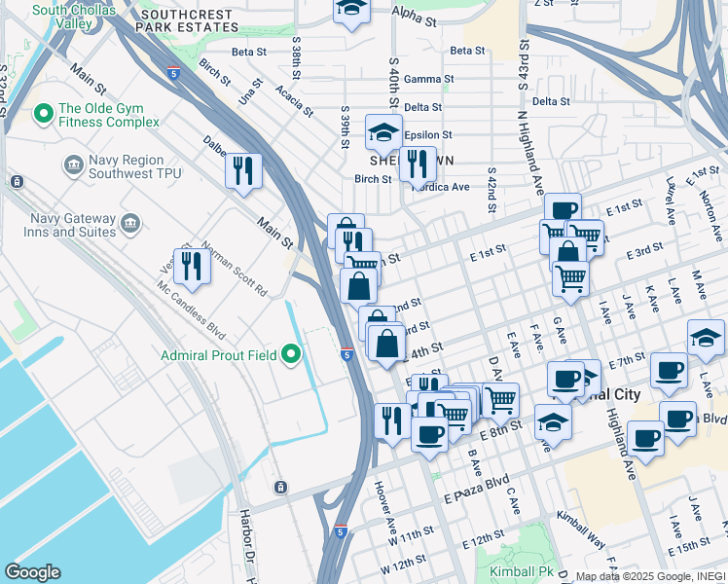The height and width of the screenshot is (584, 728).
Task: Click the school marker below National City label
Action: click(553, 424)
